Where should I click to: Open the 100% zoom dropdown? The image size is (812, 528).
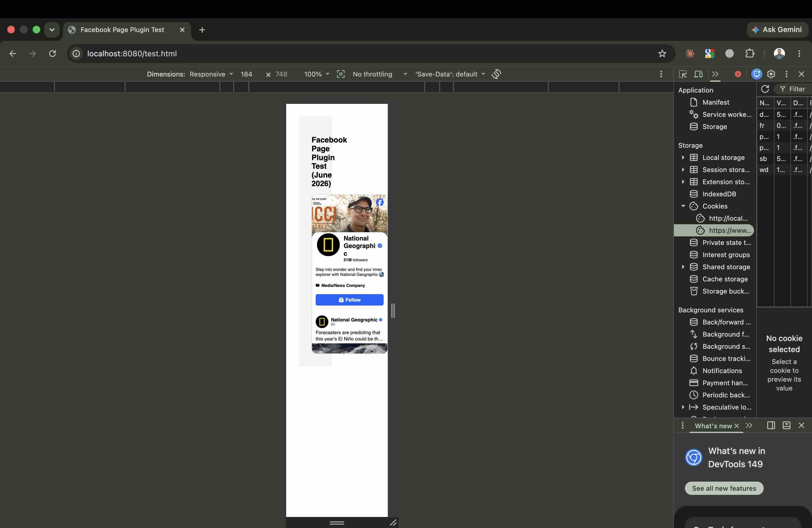[317, 74]
